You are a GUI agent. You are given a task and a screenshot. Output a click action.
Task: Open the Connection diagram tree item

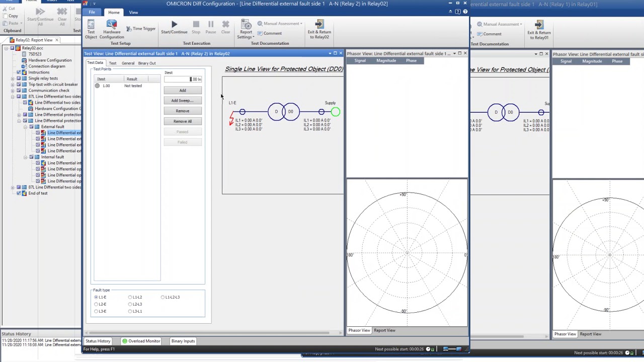47,66
